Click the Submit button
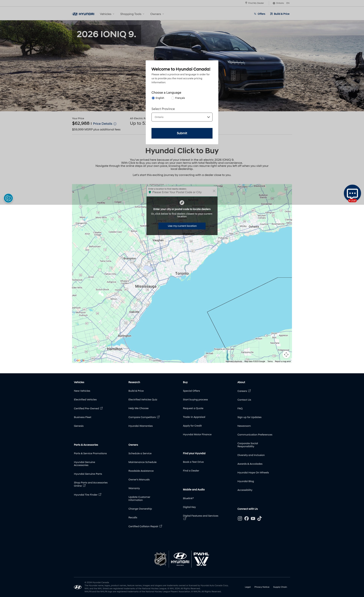This screenshot has height=597, width=364. click(182, 133)
